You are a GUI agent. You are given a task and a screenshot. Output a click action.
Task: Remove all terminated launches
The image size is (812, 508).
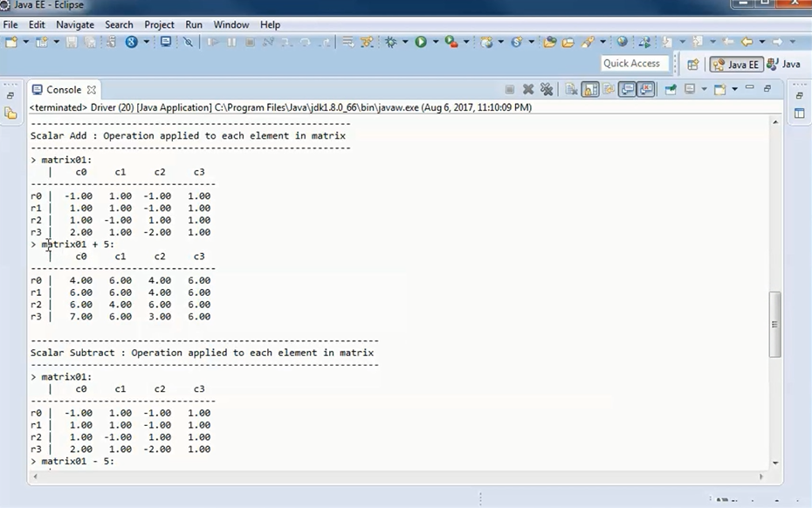pyautogui.click(x=547, y=88)
